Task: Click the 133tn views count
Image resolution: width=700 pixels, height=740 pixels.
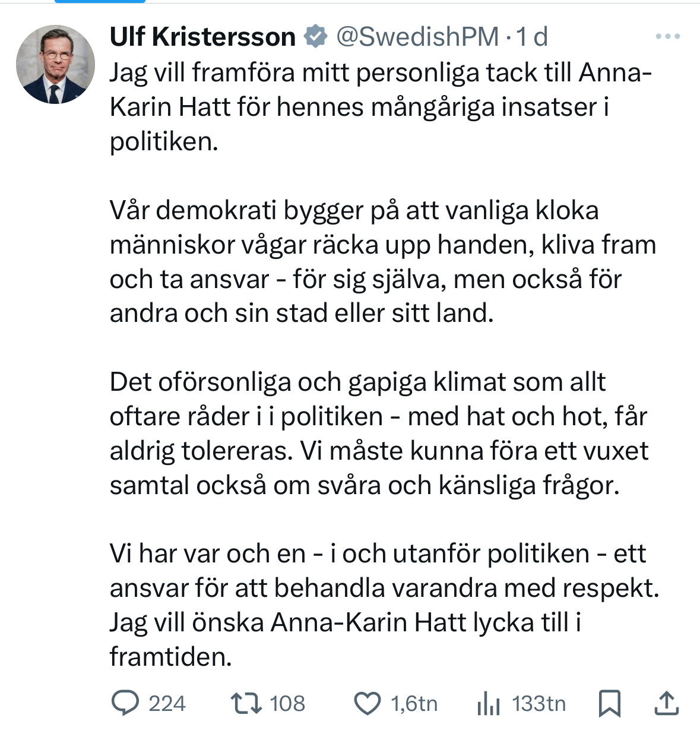Action: click(x=539, y=704)
